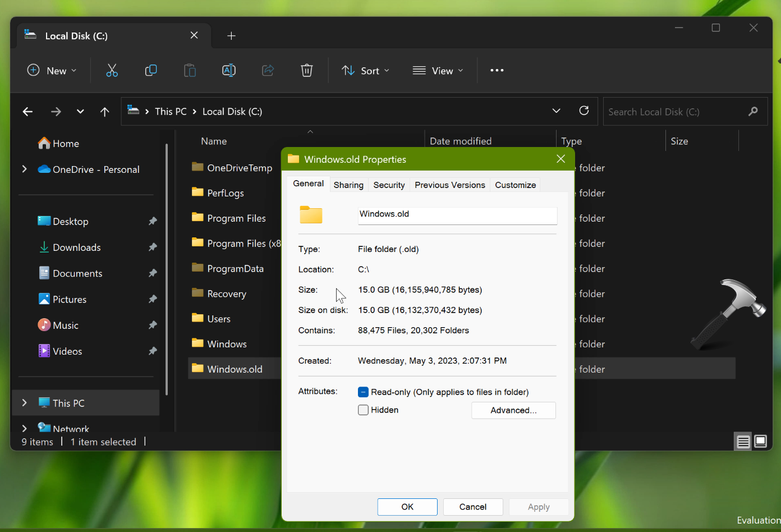Switch to the Sharing tab
This screenshot has width=781, height=532.
click(348, 185)
